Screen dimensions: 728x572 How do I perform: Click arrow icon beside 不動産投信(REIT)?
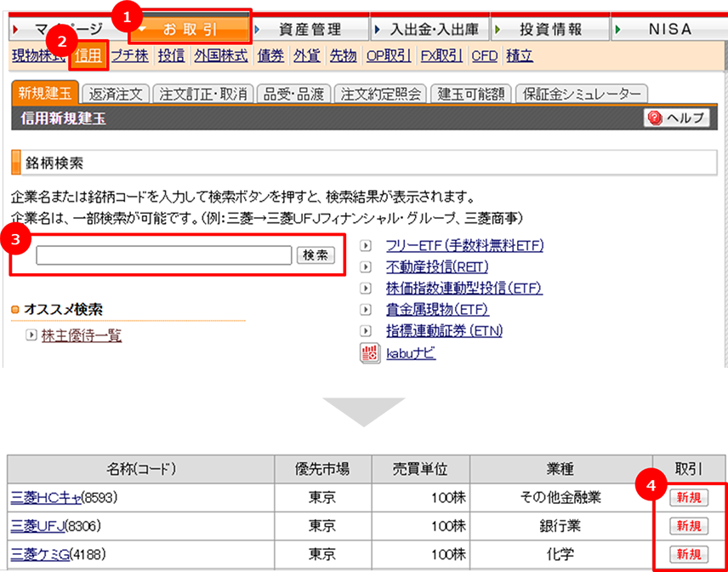pyautogui.click(x=365, y=267)
